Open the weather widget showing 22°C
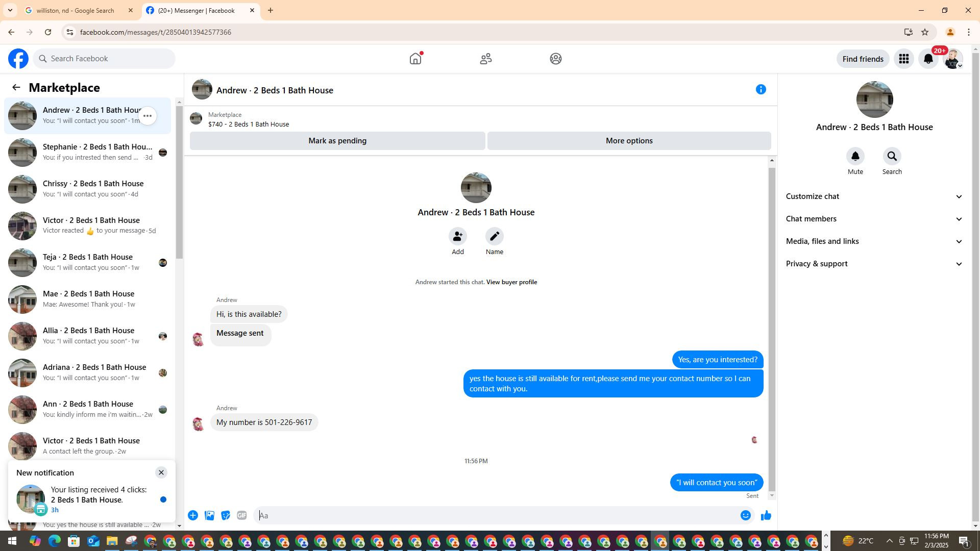Image resolution: width=980 pixels, height=551 pixels. (x=858, y=541)
